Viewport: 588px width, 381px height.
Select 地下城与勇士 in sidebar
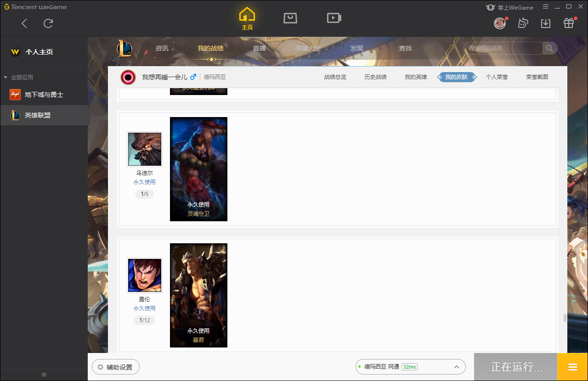click(x=44, y=95)
